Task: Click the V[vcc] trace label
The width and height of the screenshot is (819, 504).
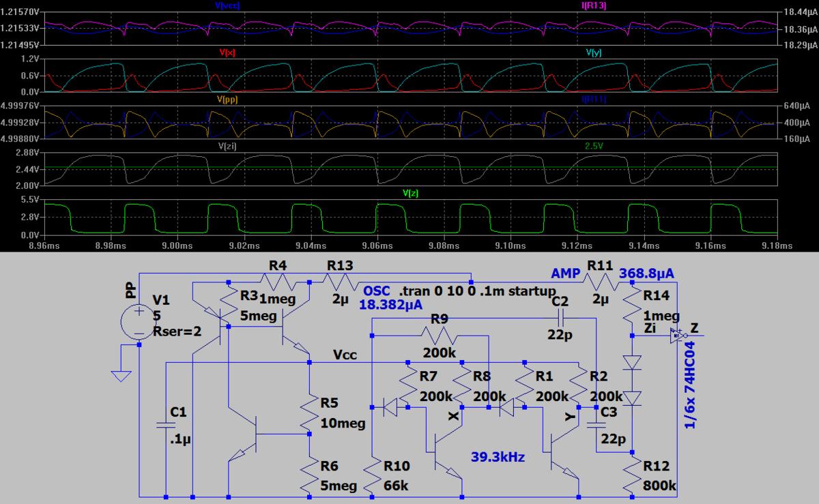Action: pyautogui.click(x=227, y=5)
